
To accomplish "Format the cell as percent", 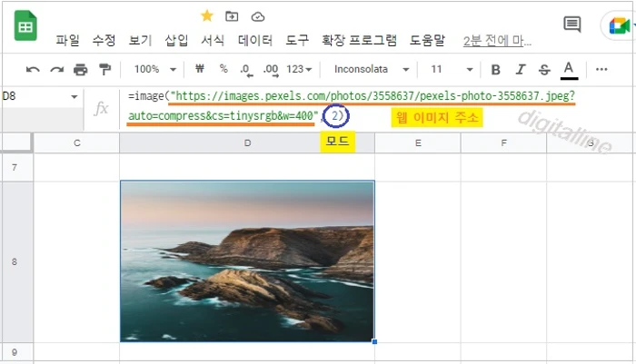I will (224, 69).
